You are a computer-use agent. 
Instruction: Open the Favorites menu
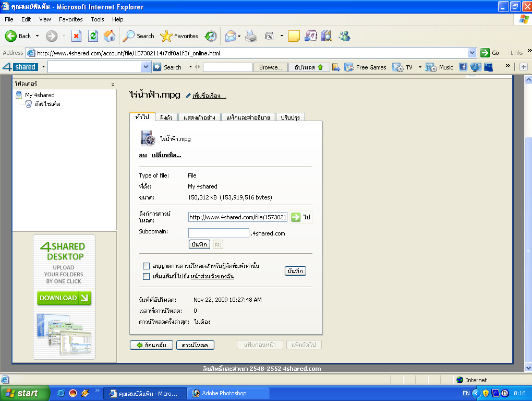[70, 19]
